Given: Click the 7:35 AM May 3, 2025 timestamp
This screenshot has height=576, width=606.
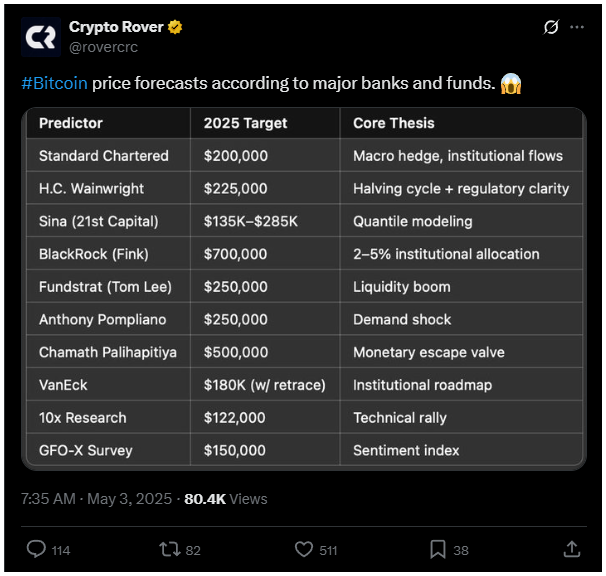Looking at the screenshot, I should click(96, 499).
